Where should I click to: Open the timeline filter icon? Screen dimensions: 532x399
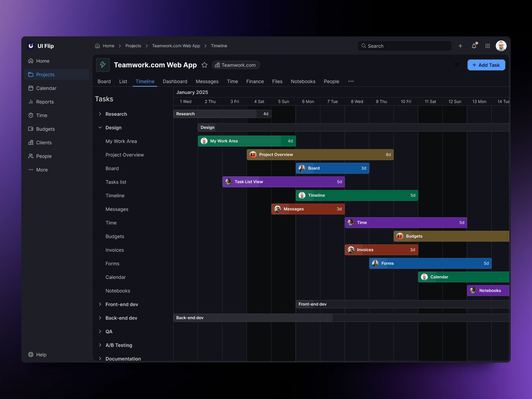(x=456, y=65)
